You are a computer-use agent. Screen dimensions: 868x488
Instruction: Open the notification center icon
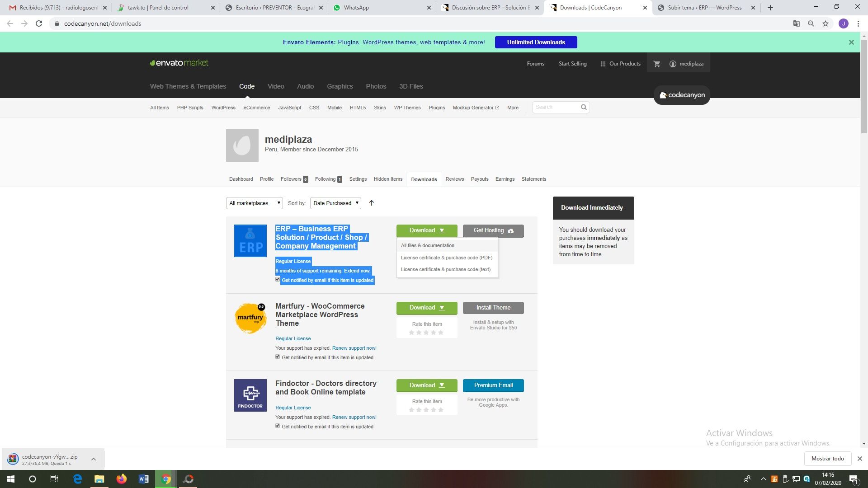point(854,479)
